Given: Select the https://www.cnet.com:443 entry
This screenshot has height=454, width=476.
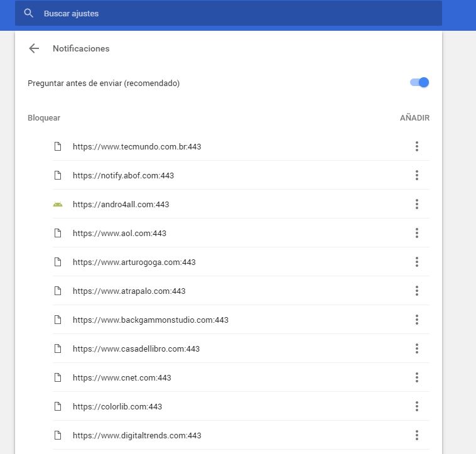Looking at the screenshot, I should [122, 377].
